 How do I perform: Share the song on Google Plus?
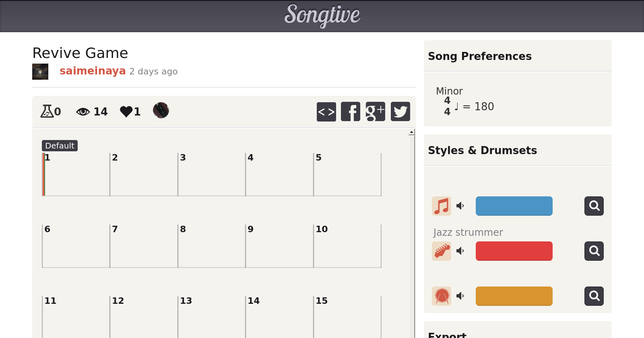click(375, 111)
